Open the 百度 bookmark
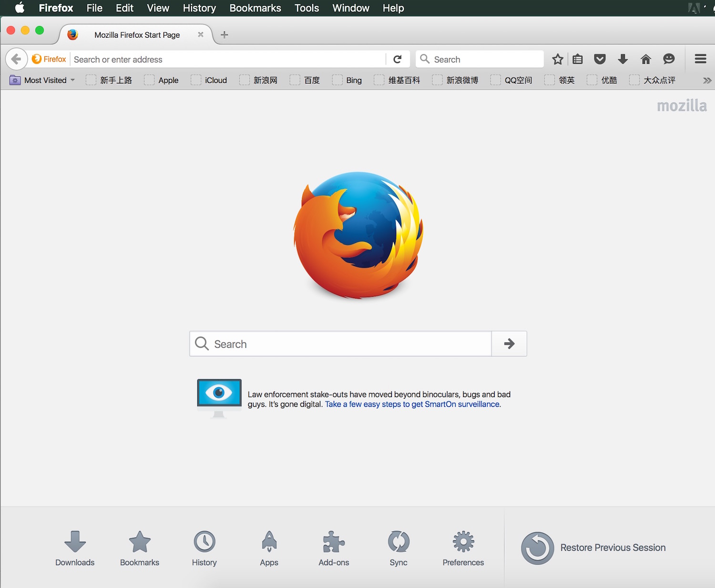 point(305,80)
